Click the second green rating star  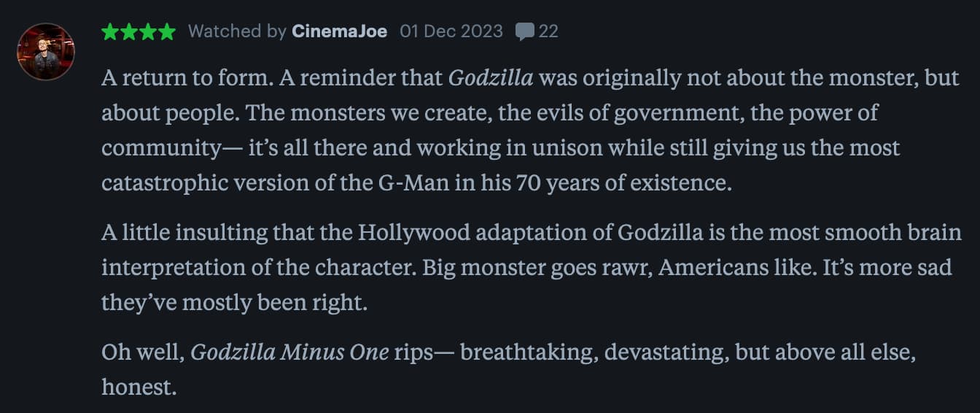pos(130,31)
